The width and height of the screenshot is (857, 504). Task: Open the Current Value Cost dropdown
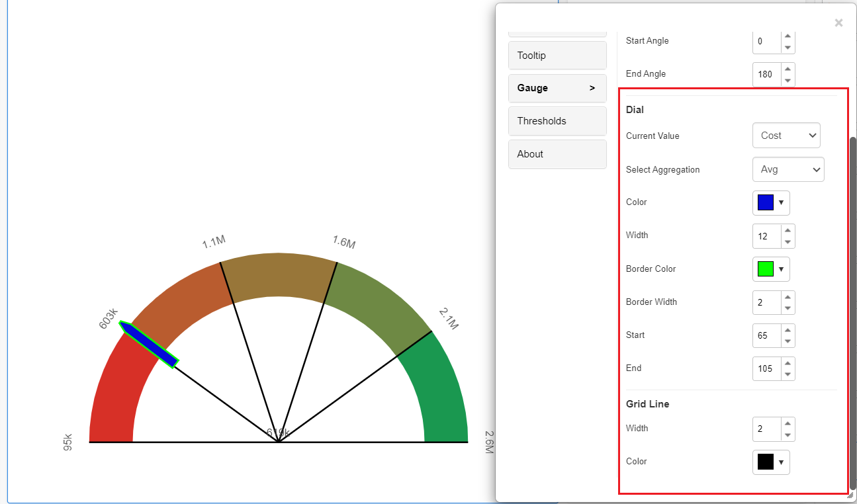[786, 136]
